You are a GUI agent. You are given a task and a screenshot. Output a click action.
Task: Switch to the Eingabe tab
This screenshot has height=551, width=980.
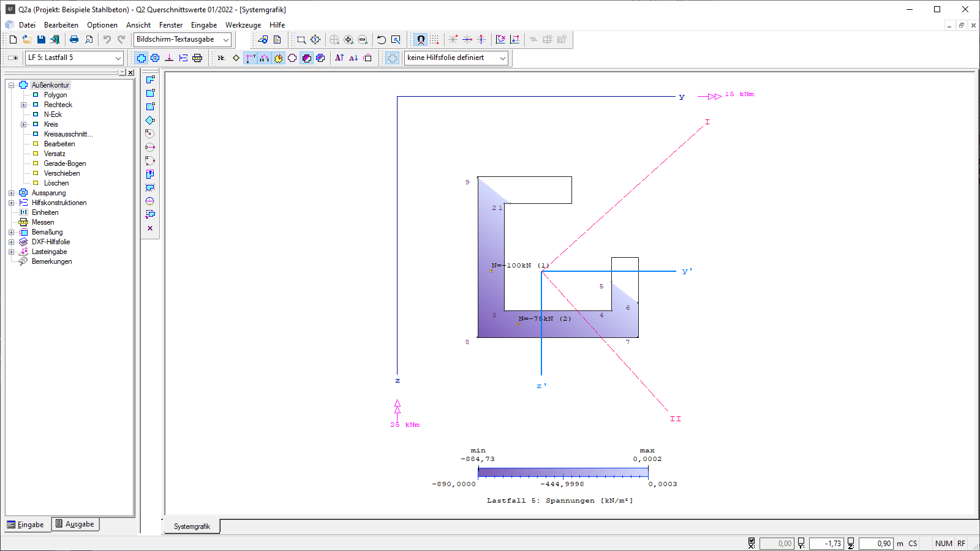pyautogui.click(x=26, y=525)
